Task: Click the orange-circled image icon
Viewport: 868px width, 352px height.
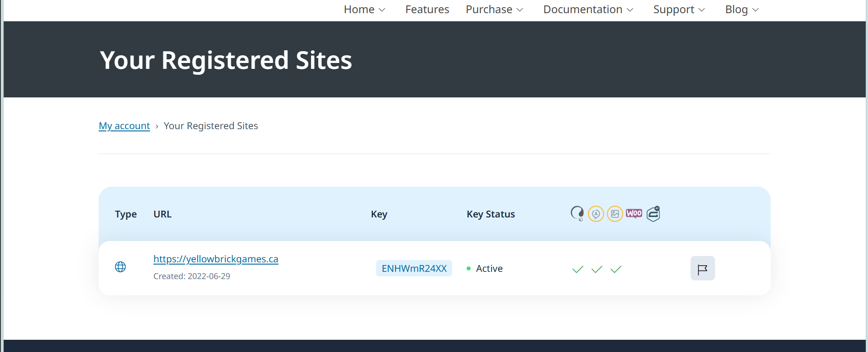Action: tap(615, 214)
